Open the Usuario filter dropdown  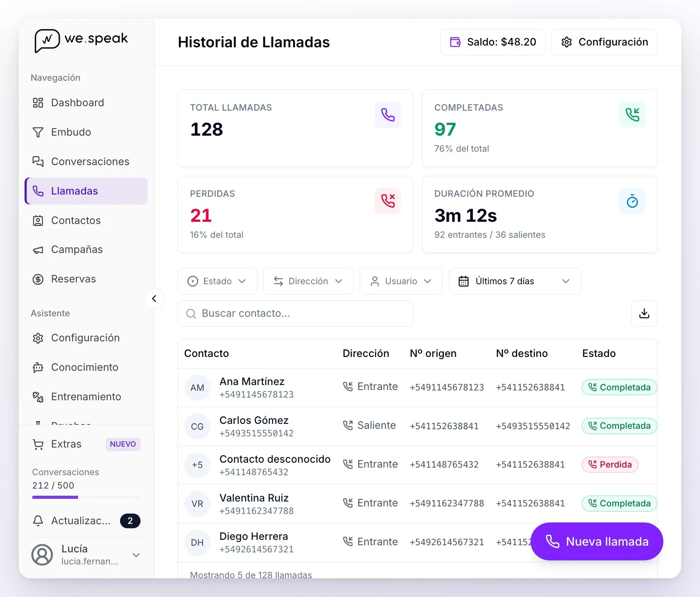click(401, 281)
